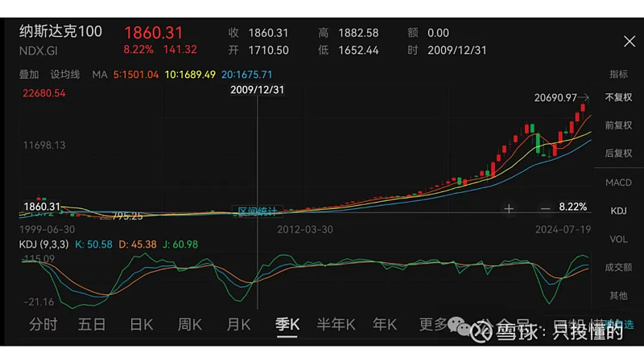Screen dimensions: 644x353
Task: Switch to 年K chart tab
Action: tap(385, 325)
